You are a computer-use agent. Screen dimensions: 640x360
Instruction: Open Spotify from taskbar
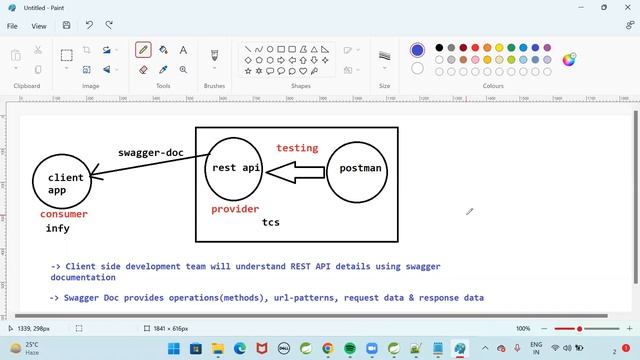click(349, 349)
